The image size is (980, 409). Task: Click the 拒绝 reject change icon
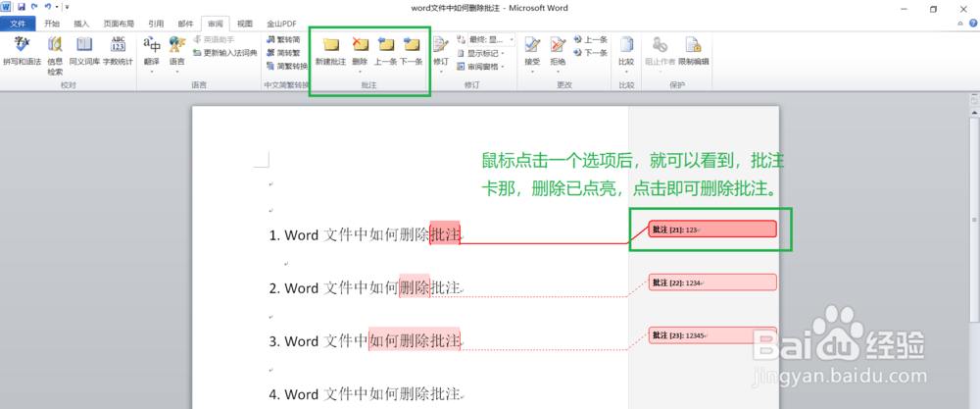pos(558,45)
